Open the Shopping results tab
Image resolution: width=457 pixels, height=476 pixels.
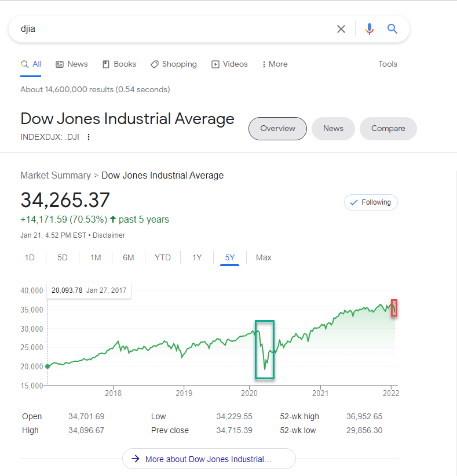[174, 64]
